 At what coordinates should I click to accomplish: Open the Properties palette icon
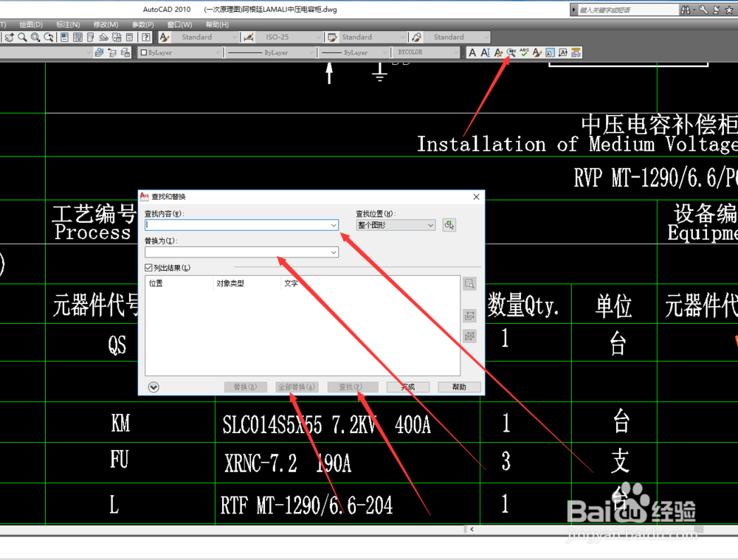pos(65,37)
